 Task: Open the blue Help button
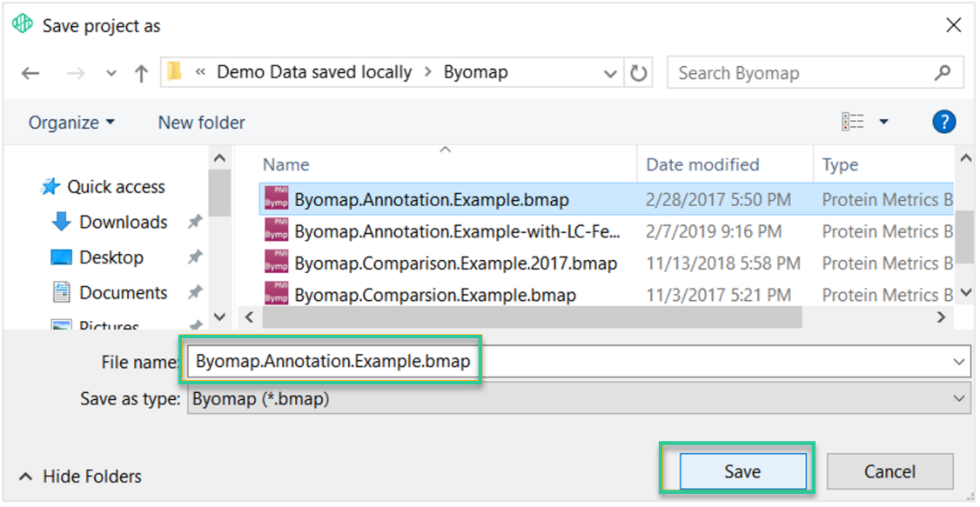(943, 122)
